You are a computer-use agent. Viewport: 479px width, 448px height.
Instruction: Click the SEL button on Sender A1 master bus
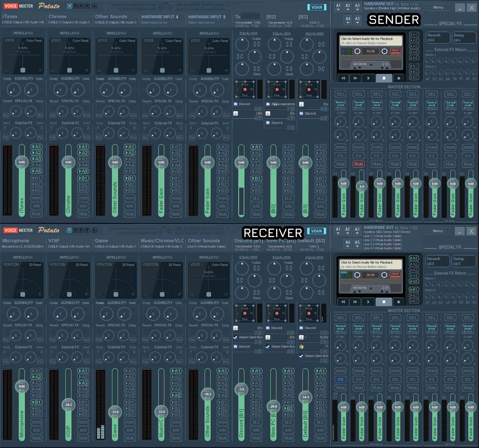click(341, 94)
